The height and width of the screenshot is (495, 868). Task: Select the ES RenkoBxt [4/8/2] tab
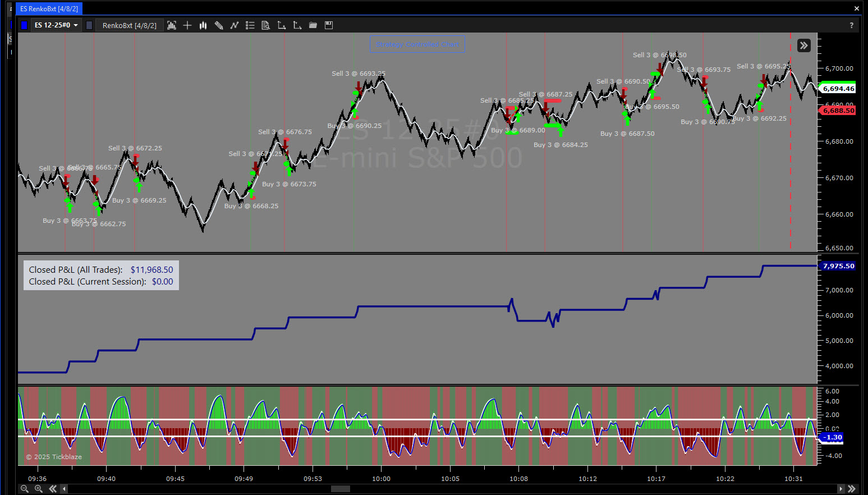point(49,9)
